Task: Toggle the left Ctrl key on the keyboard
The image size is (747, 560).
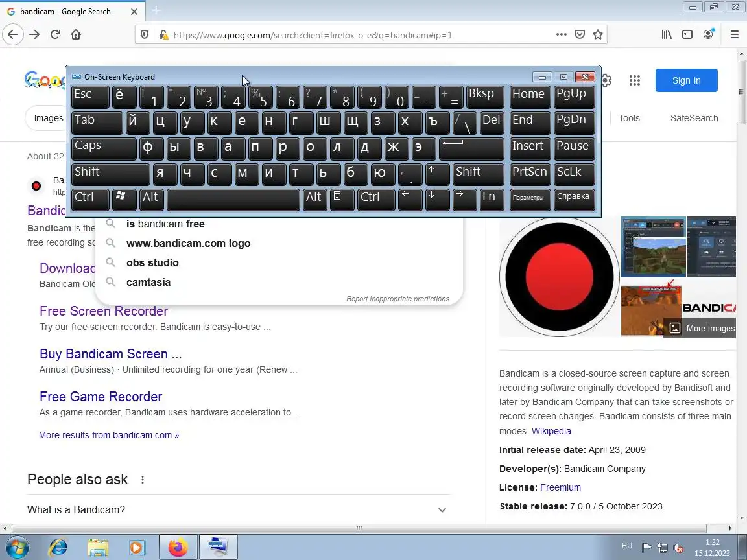Action: click(91, 198)
